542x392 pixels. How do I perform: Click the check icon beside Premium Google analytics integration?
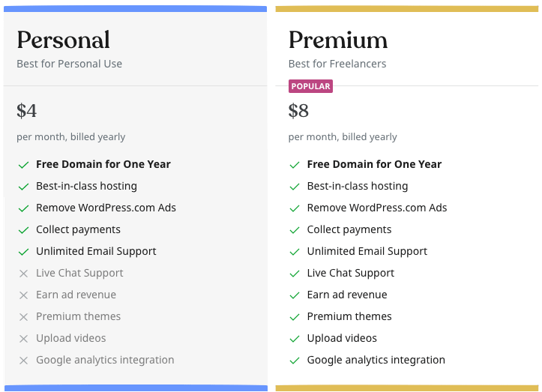pyautogui.click(x=295, y=361)
